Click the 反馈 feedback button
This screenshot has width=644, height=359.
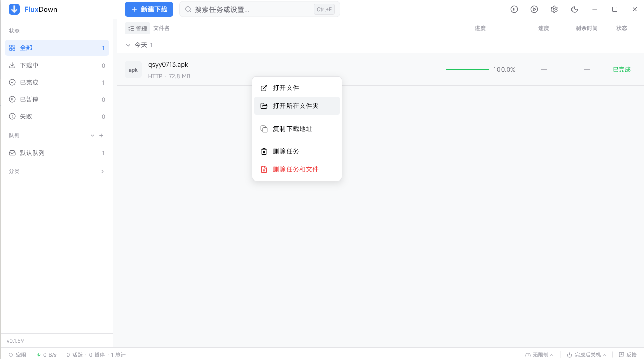(628, 355)
